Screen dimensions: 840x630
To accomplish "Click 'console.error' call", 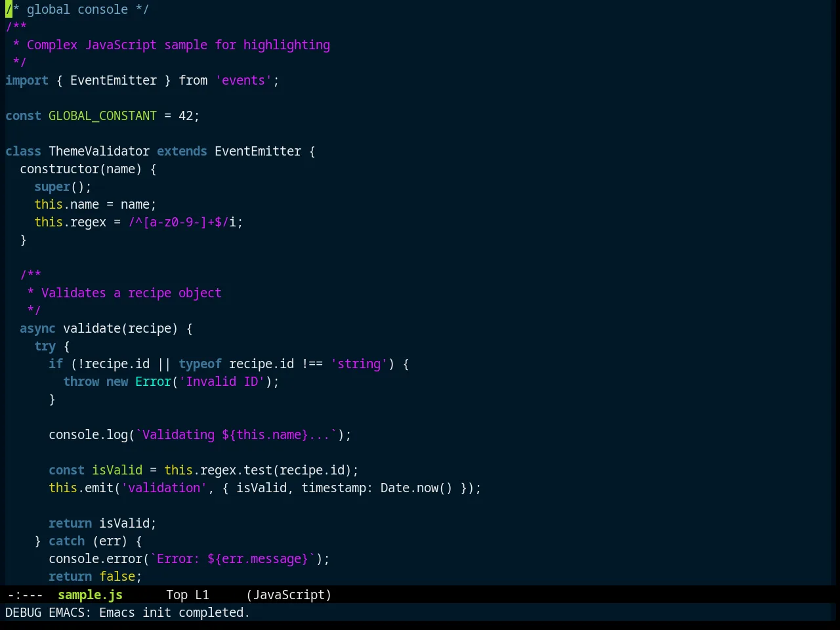I will 95,558.
